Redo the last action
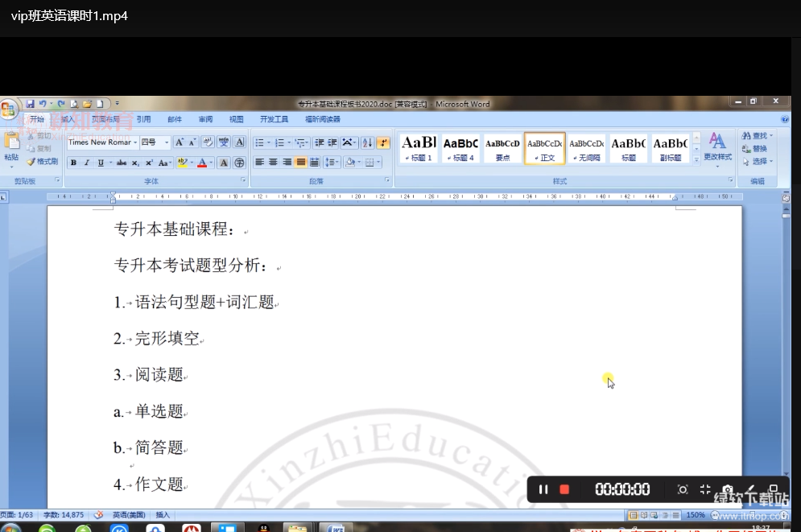The height and width of the screenshot is (532, 801). tap(61, 104)
